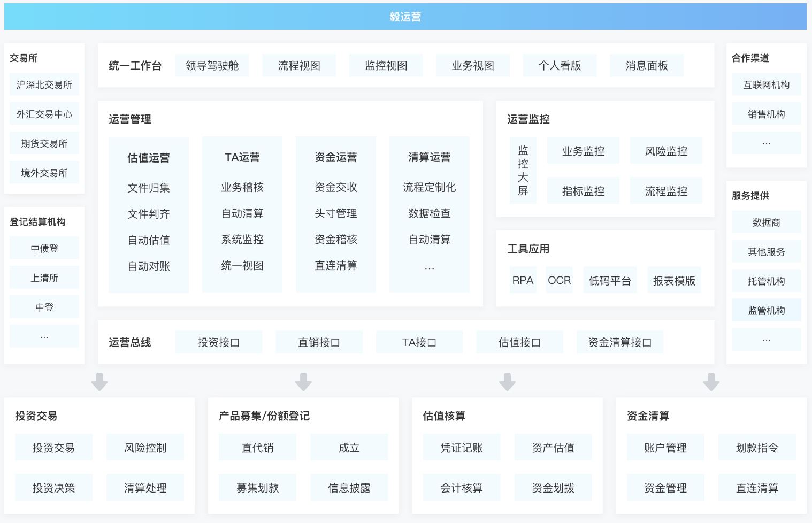Open 凭证记账 in 估值核算

point(462,448)
